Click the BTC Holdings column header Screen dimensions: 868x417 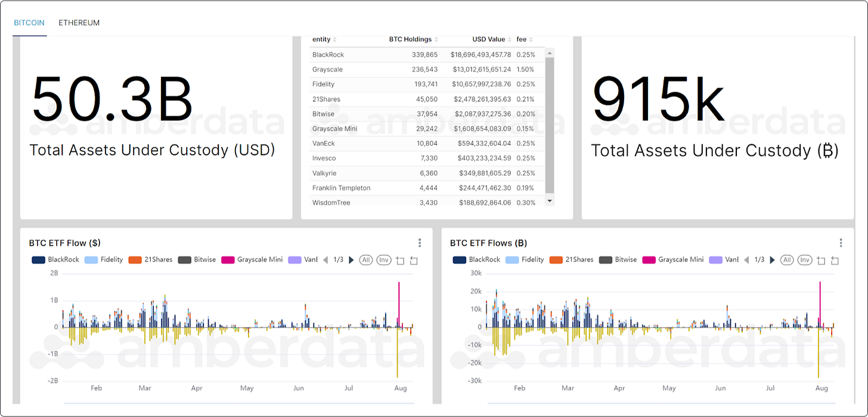point(410,39)
